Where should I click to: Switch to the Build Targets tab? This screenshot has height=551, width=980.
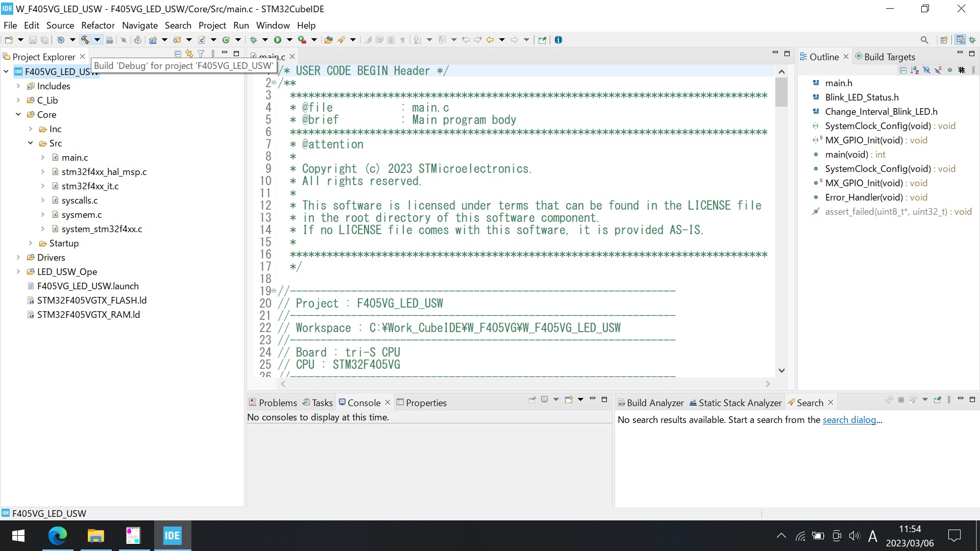(886, 57)
